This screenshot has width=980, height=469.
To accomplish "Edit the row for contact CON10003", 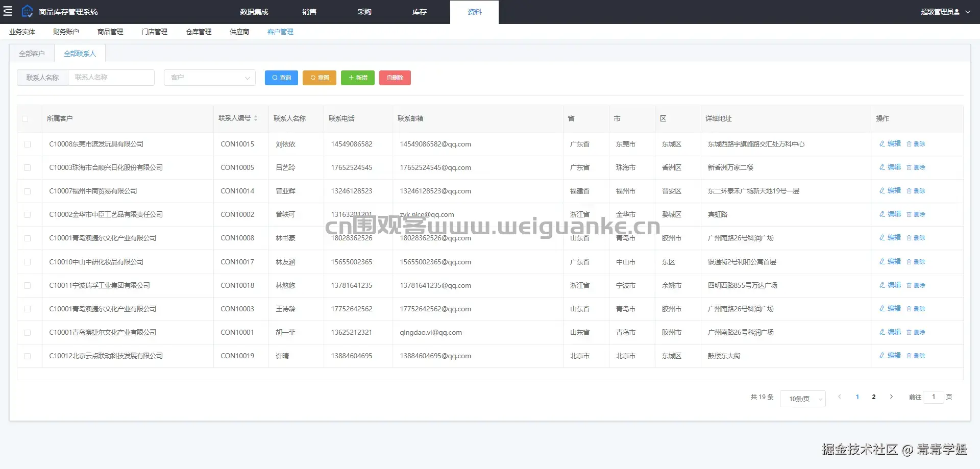I will pos(890,309).
